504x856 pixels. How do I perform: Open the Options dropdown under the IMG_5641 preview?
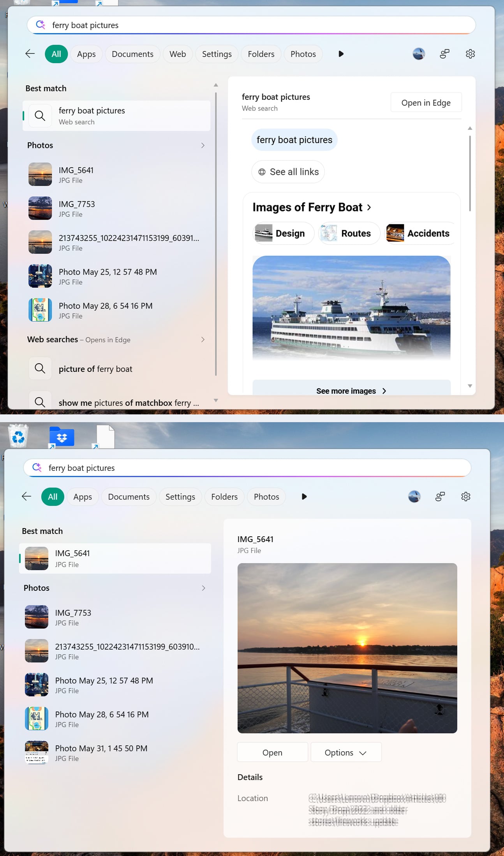click(x=346, y=752)
